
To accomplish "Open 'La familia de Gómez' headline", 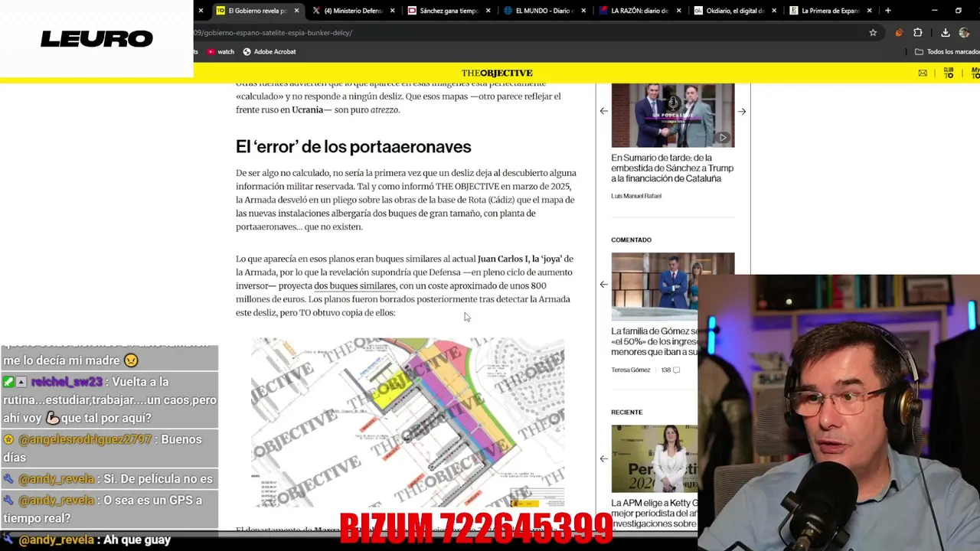I will [655, 341].
